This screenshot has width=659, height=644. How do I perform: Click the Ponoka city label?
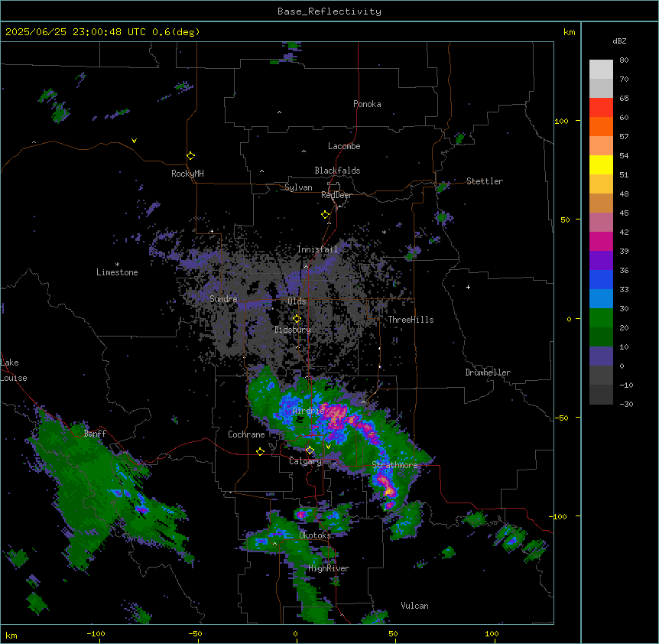pos(367,104)
